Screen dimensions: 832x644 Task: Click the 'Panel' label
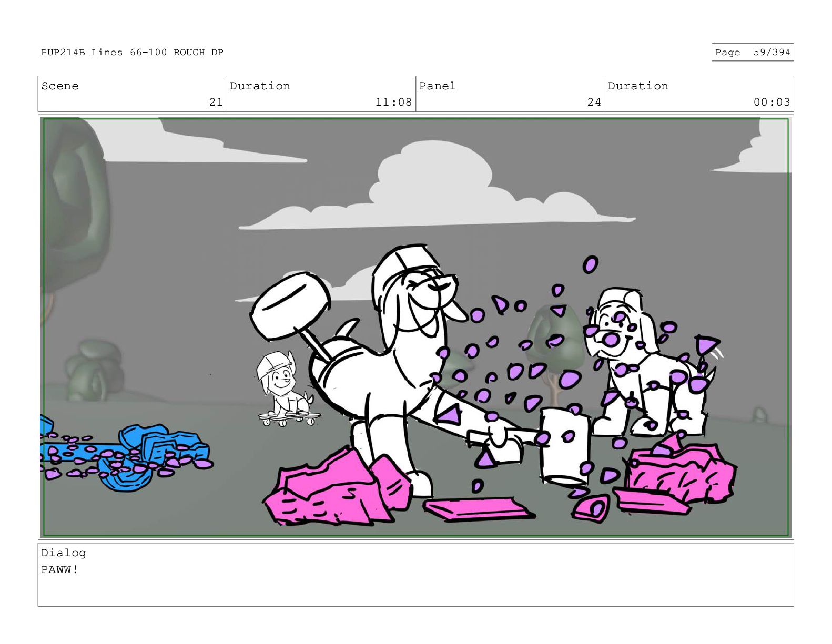tap(438, 86)
